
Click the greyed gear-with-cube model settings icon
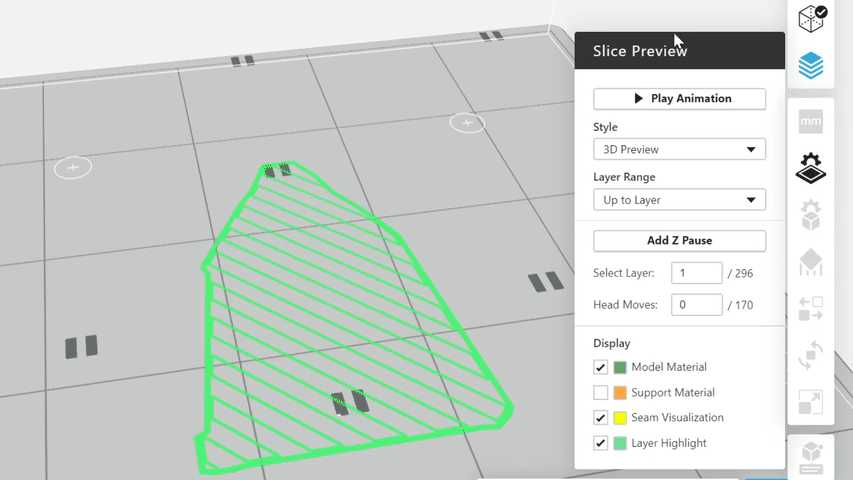point(811,215)
